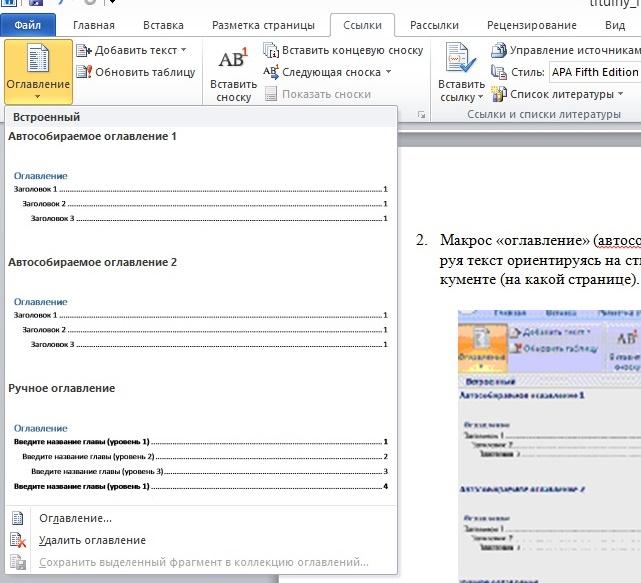Viewport: 641px width, 583px height.
Task: Click the Оглавление... menu item
Action: coord(201,518)
